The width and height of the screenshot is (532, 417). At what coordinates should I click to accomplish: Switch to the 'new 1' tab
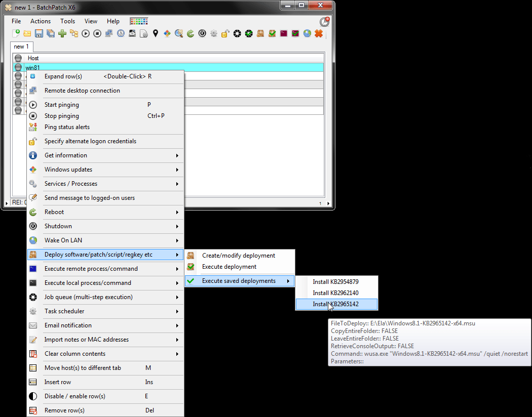tap(21, 47)
